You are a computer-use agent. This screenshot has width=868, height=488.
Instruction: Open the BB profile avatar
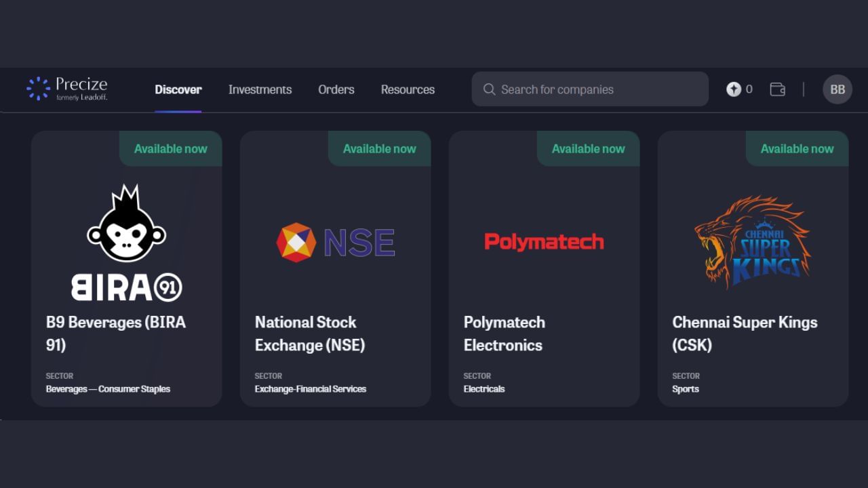(837, 89)
